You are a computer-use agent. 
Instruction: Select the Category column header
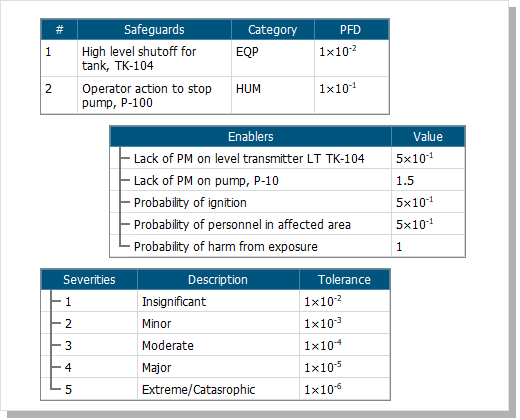tap(273, 30)
